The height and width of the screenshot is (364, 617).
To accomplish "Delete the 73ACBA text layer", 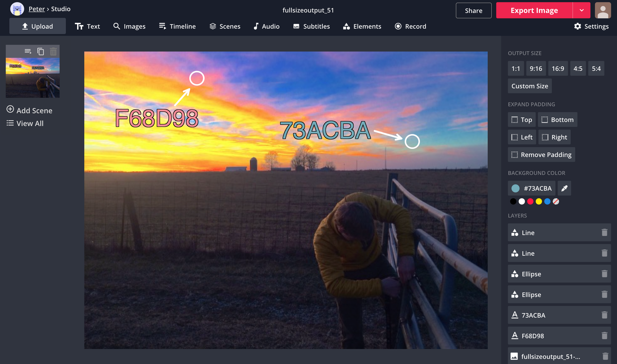I will tap(604, 315).
